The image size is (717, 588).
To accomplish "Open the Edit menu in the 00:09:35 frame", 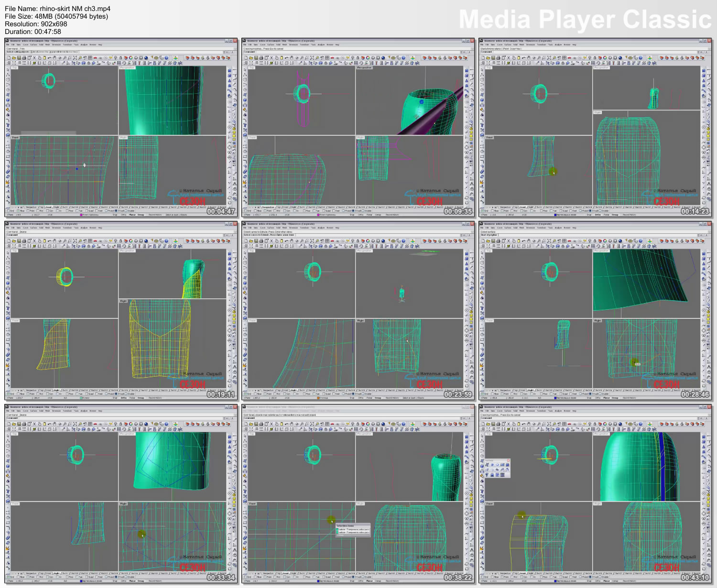I will (250, 45).
